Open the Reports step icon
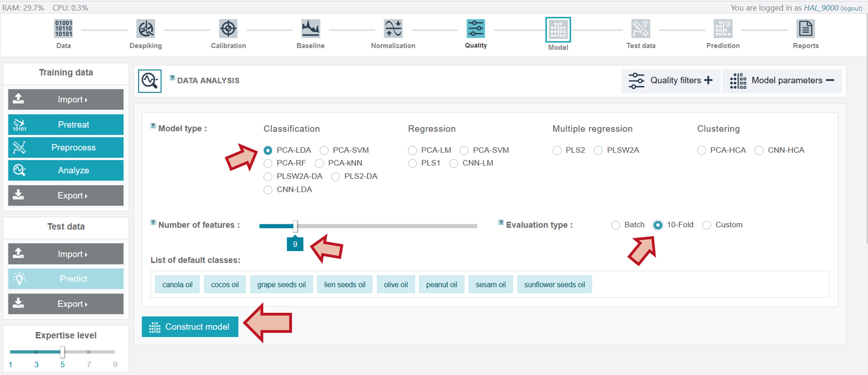Viewport: 868px width, 375px height. pos(805,29)
